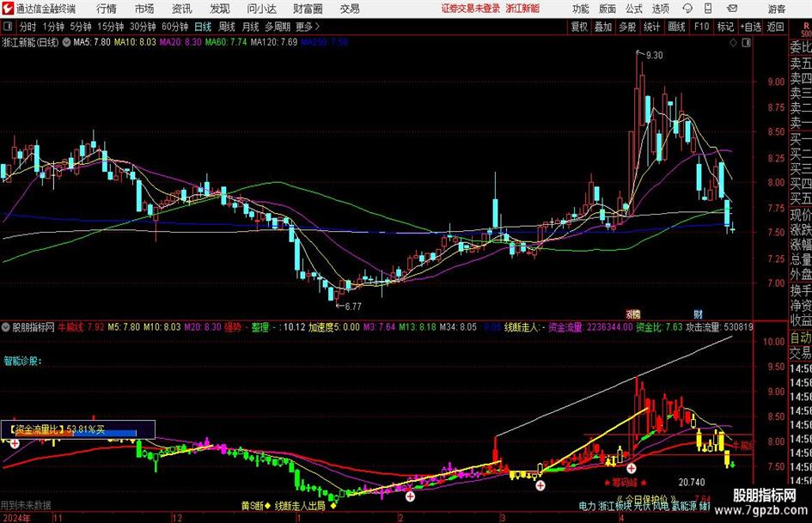Click the mobile phone icon in title bar
The image size is (812, 523).
pos(708,9)
